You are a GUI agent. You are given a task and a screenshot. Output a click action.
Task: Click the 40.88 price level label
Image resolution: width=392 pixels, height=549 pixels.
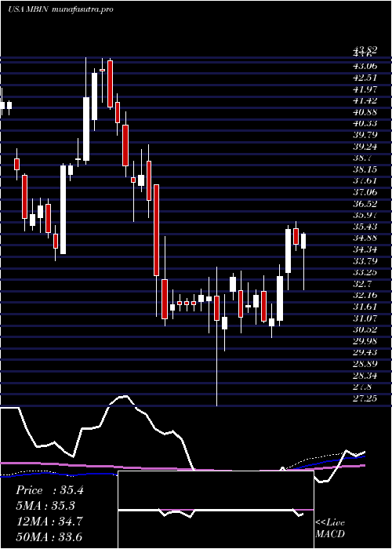[x=365, y=112]
